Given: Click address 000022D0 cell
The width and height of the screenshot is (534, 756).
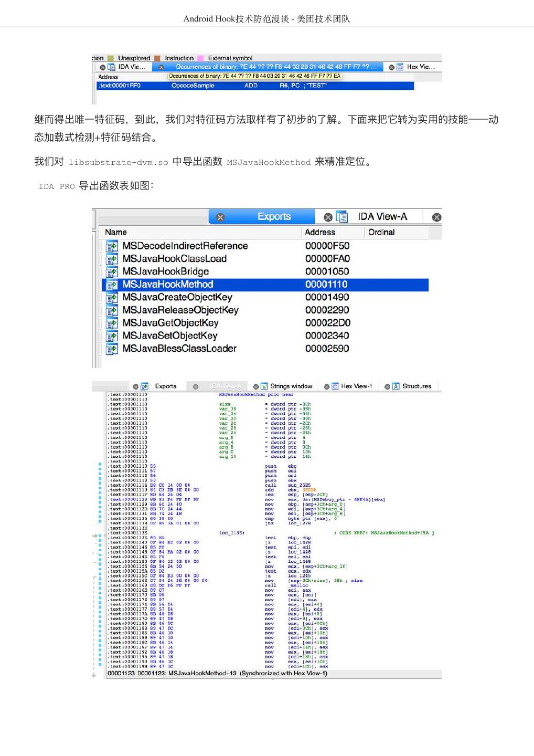Looking at the screenshot, I should tap(328, 323).
